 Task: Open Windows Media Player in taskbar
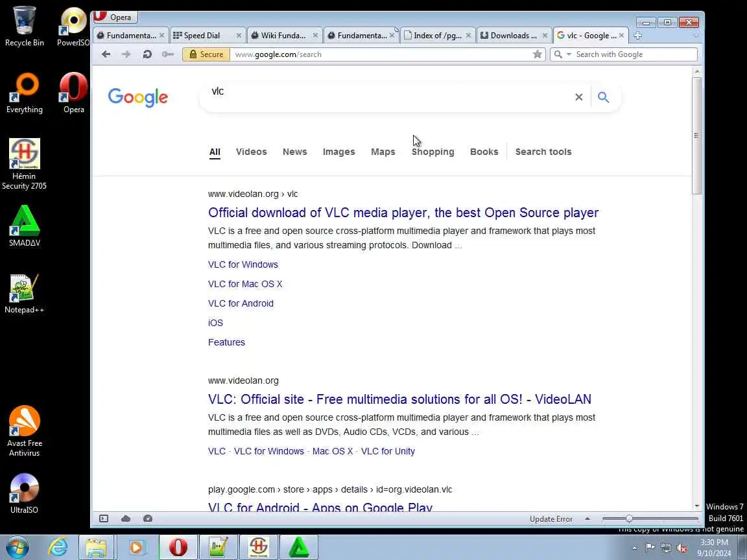click(136, 547)
